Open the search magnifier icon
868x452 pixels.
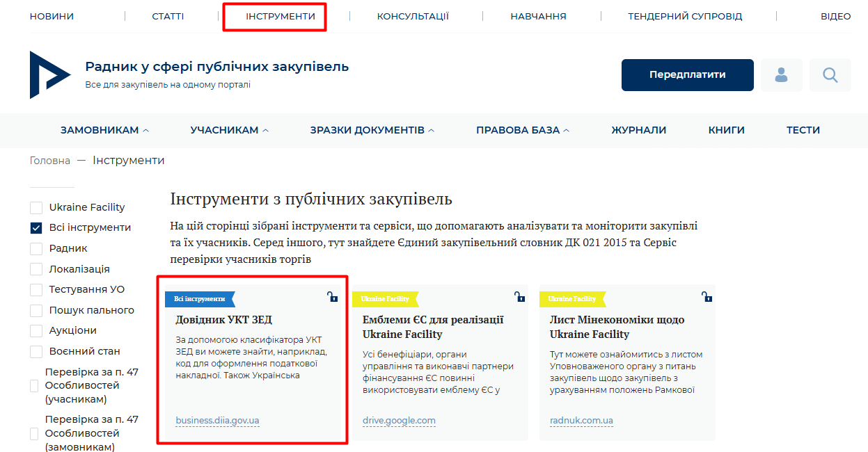(830, 75)
